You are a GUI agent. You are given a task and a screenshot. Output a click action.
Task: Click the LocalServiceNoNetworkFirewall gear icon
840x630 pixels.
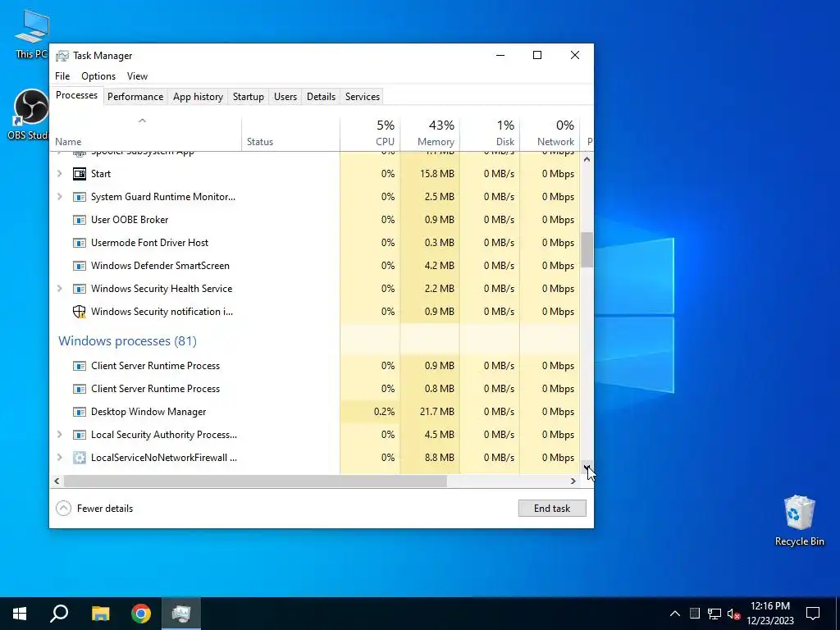(x=80, y=458)
